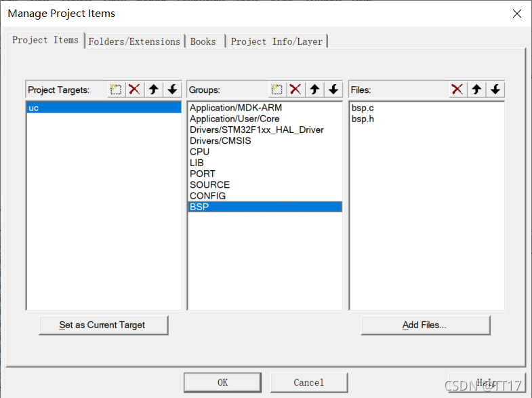Add a new project target
The height and width of the screenshot is (398, 532).
click(116, 89)
